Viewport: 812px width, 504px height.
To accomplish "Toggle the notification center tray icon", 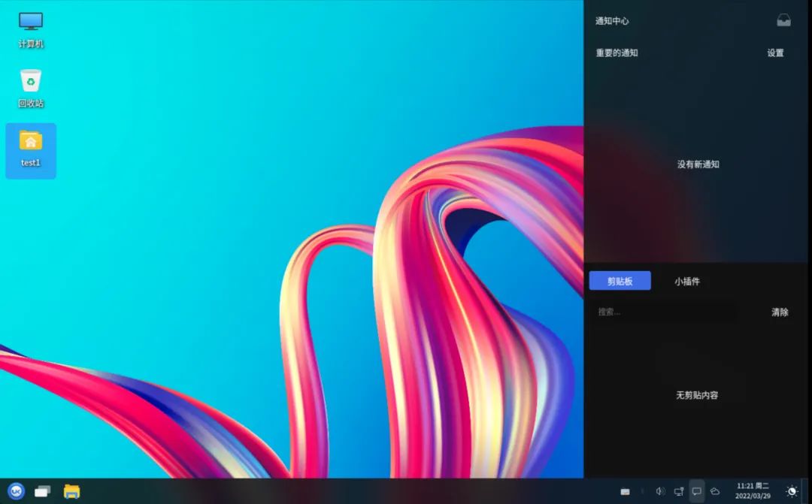I will tap(696, 491).
